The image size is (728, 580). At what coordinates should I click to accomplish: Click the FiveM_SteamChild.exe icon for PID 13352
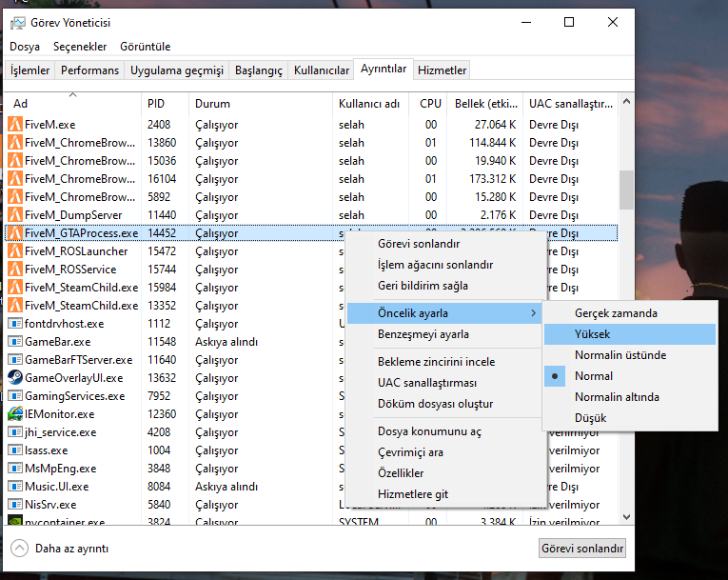click(x=15, y=306)
